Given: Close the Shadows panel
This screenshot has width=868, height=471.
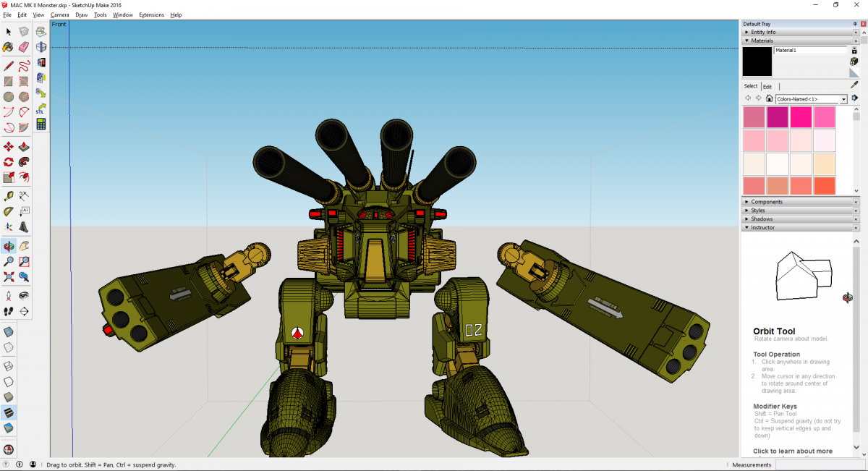Looking at the screenshot, I should 856,219.
